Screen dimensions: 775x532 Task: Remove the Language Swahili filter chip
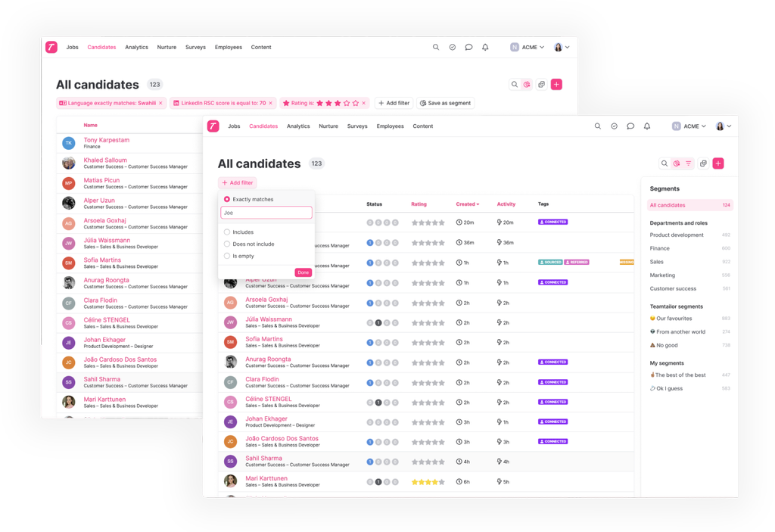coord(161,103)
